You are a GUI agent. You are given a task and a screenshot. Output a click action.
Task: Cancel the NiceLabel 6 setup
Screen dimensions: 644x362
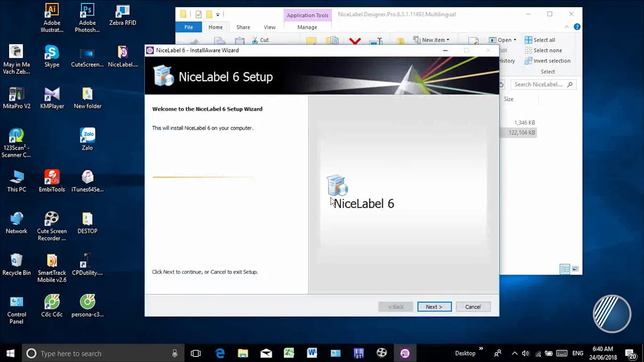point(473,307)
